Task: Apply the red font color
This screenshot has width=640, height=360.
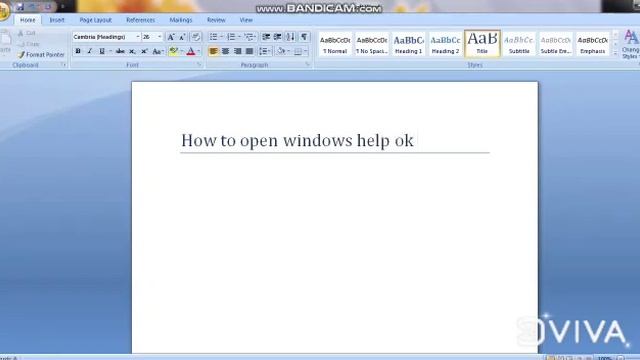Action: point(191,51)
